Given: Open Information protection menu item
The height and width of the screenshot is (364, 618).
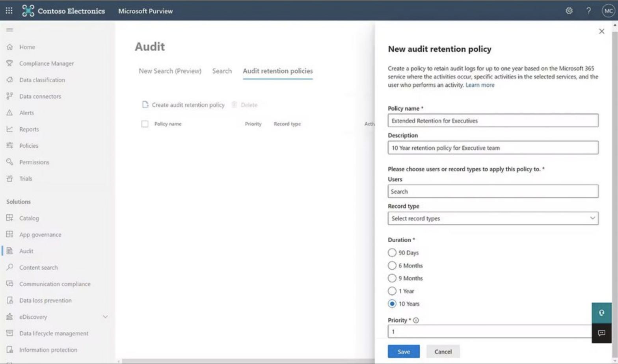Looking at the screenshot, I should (x=48, y=350).
